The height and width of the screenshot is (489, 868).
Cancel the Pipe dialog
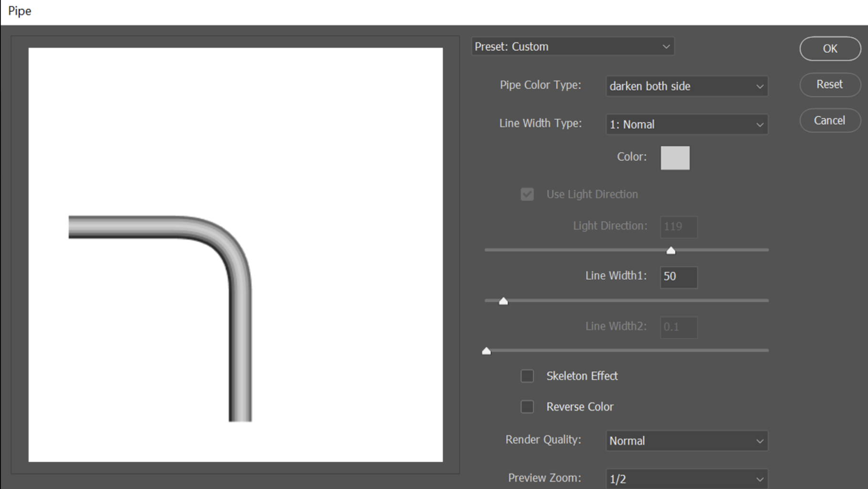point(830,121)
